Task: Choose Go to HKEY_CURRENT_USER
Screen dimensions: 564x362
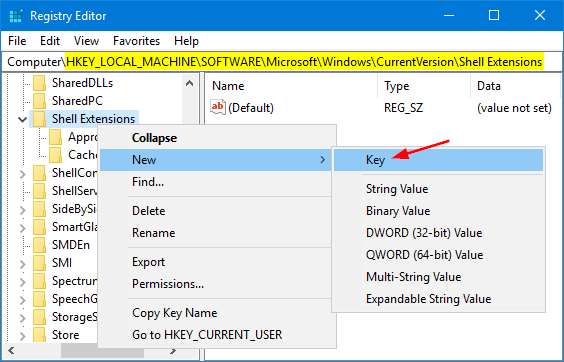Action: (x=217, y=335)
